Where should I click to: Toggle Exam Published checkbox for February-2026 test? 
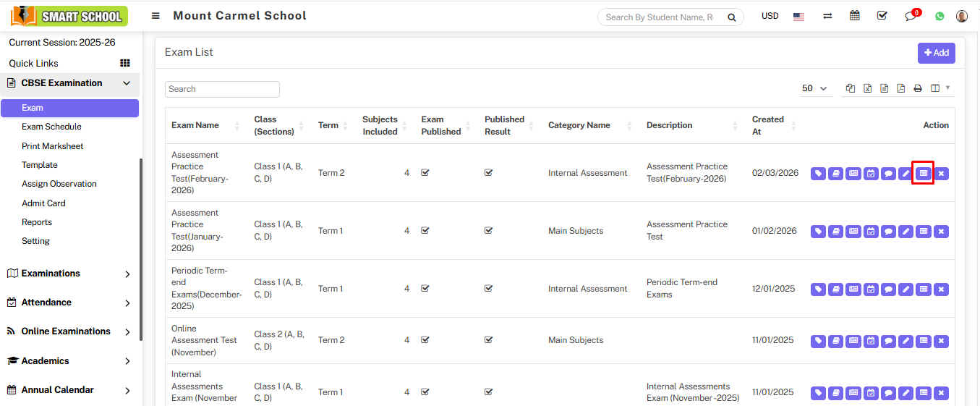click(425, 173)
